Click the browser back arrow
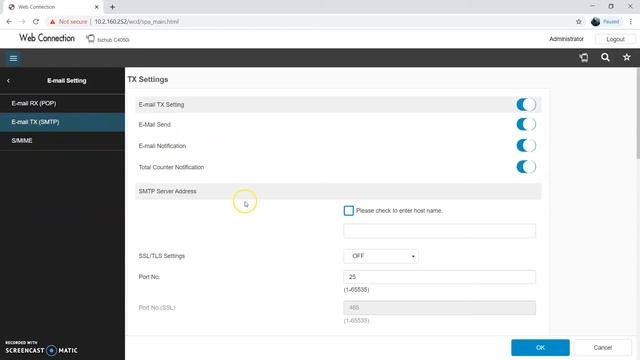Image resolution: width=640 pixels, height=360 pixels. [x=9, y=22]
